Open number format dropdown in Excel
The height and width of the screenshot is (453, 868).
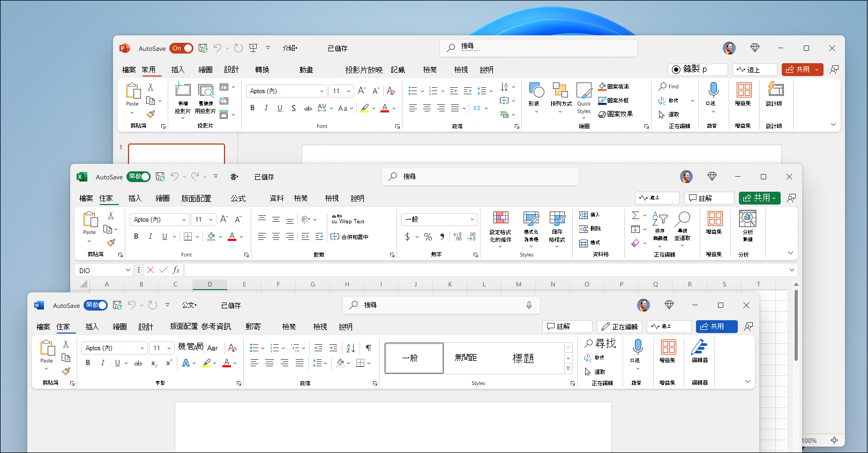472,220
